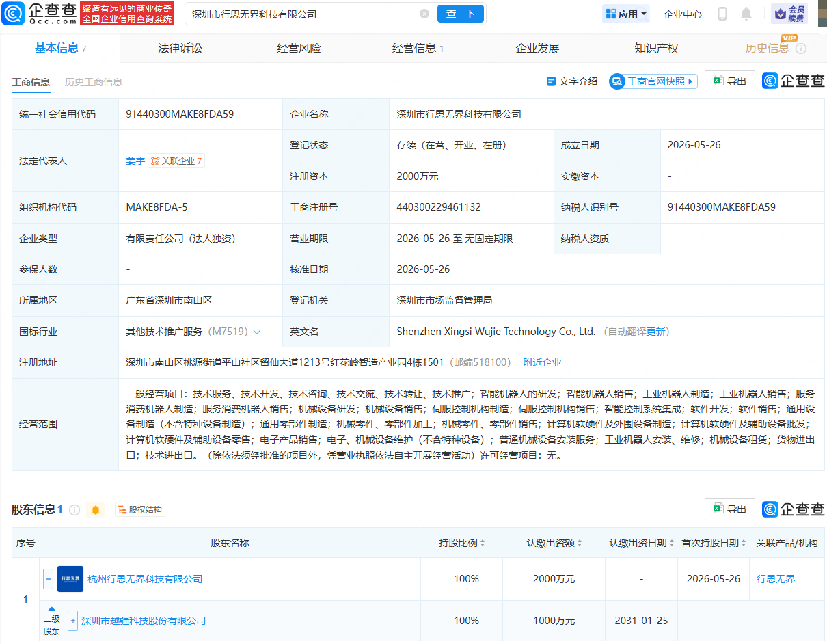Clear the search box with the X icon

pos(424,14)
